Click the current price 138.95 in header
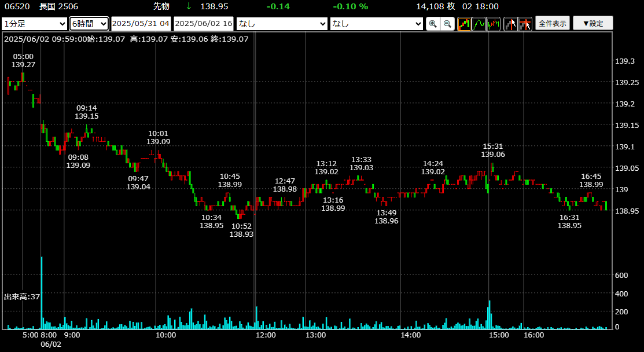644x352 pixels. point(215,6)
